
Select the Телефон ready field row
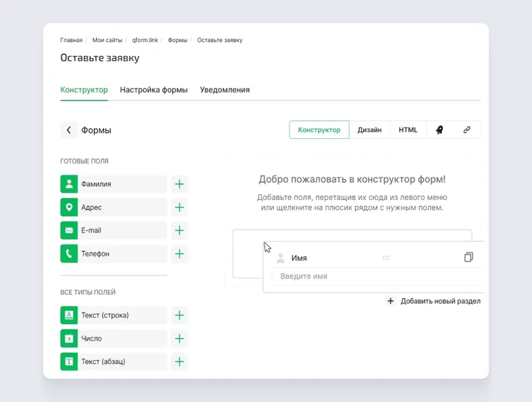click(x=114, y=254)
